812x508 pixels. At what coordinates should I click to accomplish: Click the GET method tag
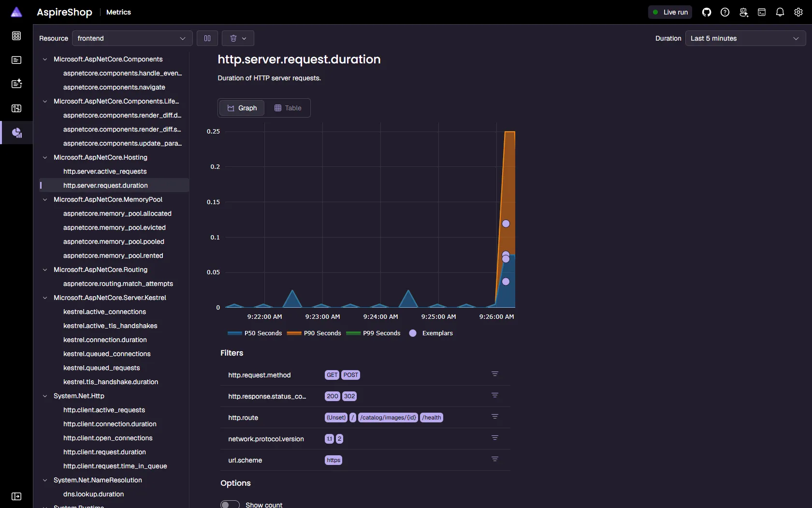332,375
